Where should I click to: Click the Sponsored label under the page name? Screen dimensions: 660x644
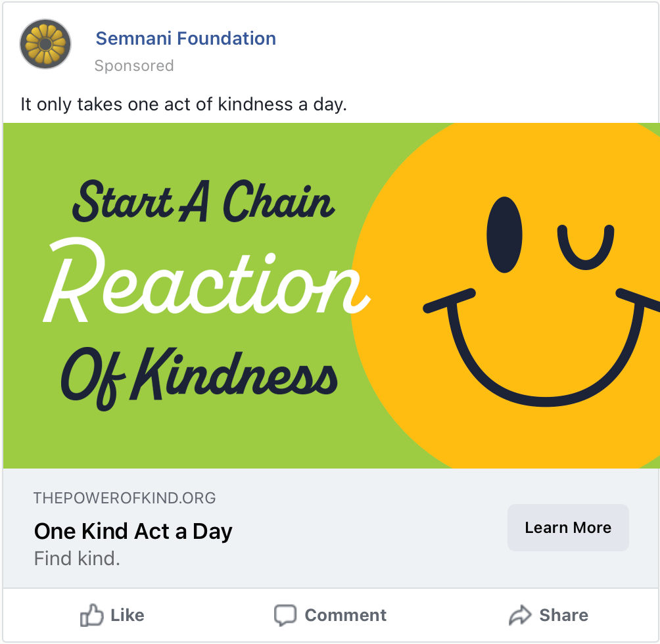pos(134,66)
